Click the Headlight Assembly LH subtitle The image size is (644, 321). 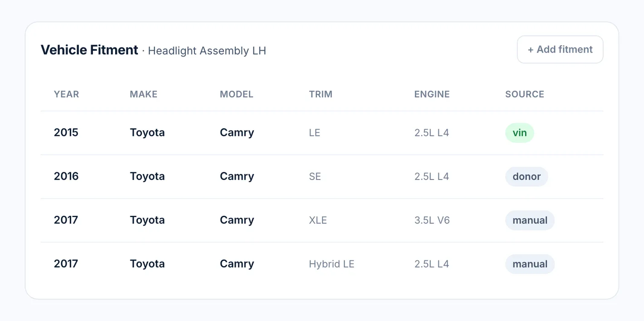coord(207,51)
